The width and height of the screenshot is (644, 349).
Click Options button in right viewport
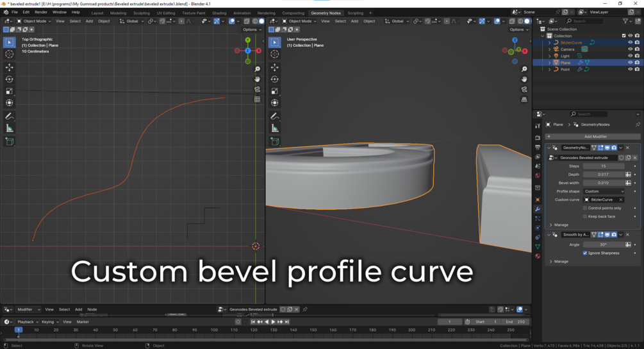(x=518, y=30)
